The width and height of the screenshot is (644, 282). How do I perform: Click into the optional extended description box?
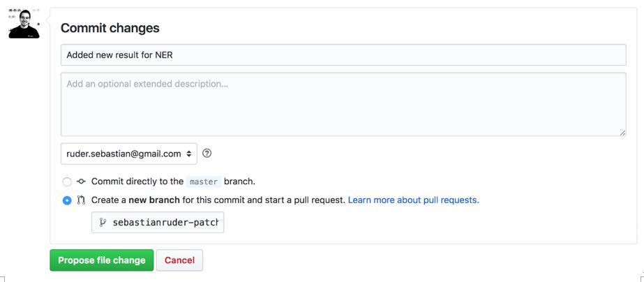tap(343, 104)
